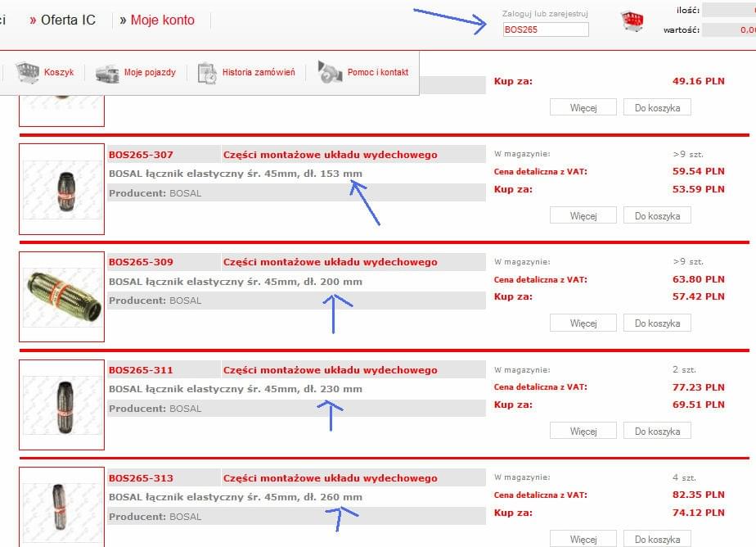Open the red shopping cart icon
The height and width of the screenshot is (547, 756).
pyautogui.click(x=632, y=21)
